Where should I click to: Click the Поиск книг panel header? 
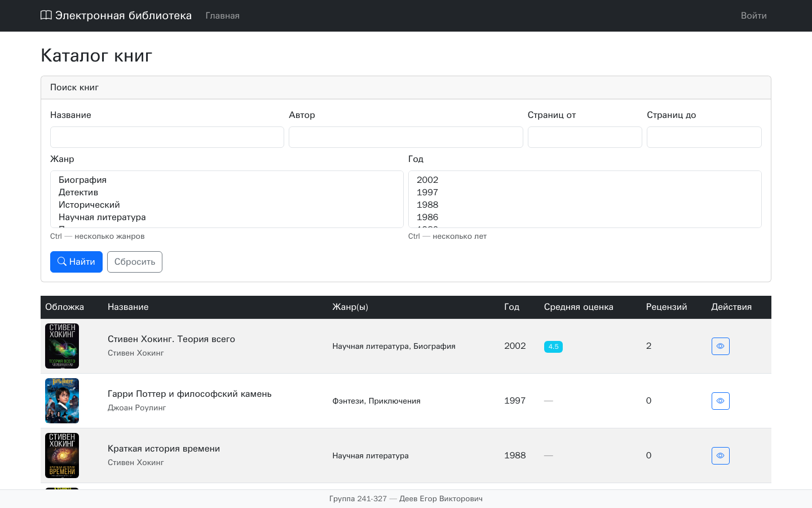pos(406,87)
